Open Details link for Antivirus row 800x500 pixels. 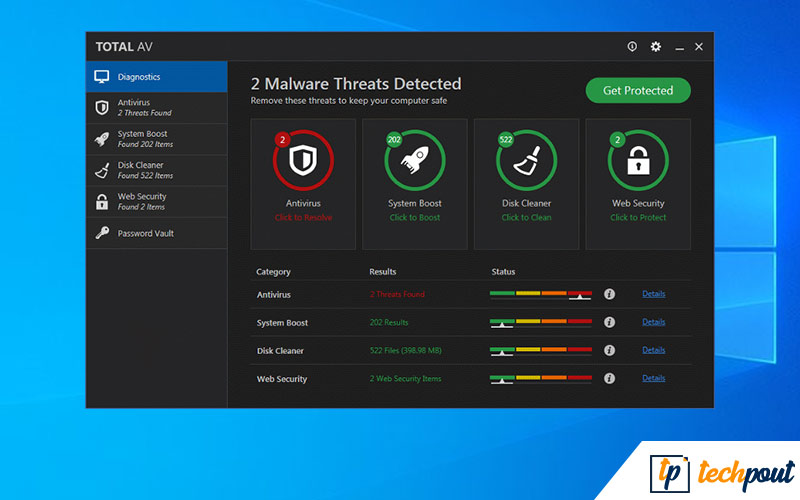pos(653,294)
